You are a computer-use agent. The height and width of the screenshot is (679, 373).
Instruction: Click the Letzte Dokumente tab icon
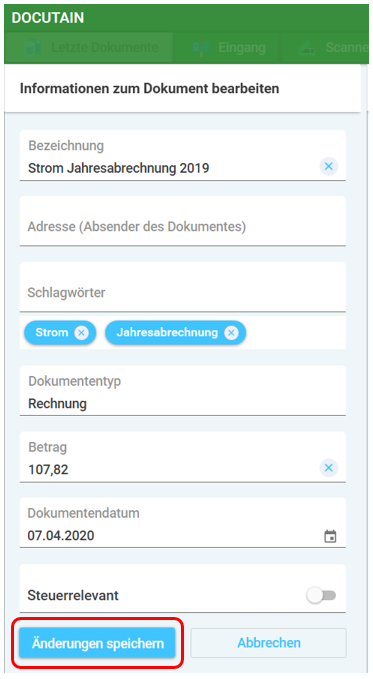pos(32,47)
